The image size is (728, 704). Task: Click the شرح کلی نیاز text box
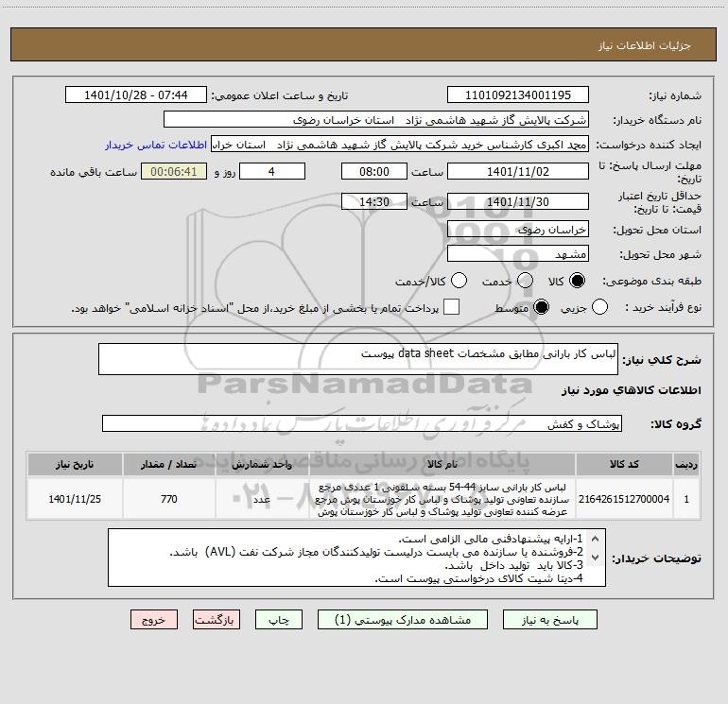pos(358,359)
